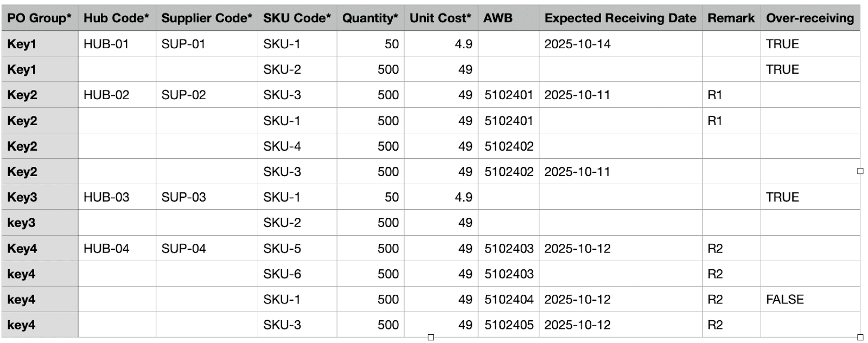This screenshot has height=343, width=868.
Task: Click the HUB-03 hub code cell
Action: 106,197
